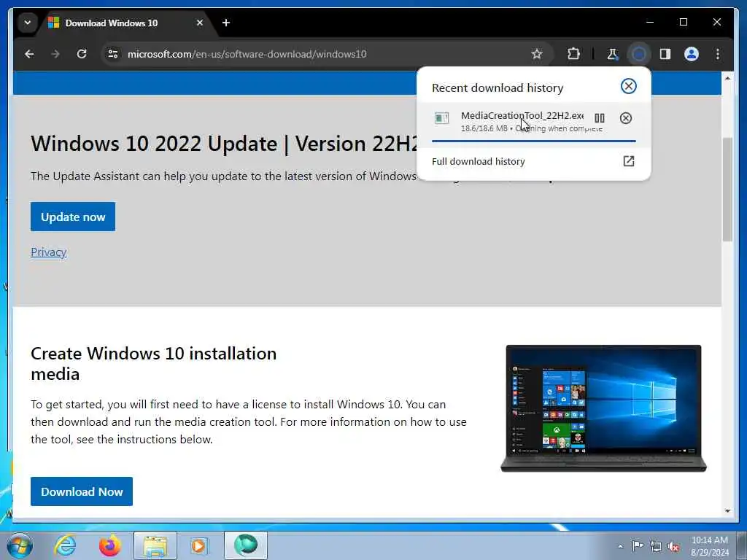
Task: Click the Create Windows 10 installation media heading
Action: (x=153, y=363)
